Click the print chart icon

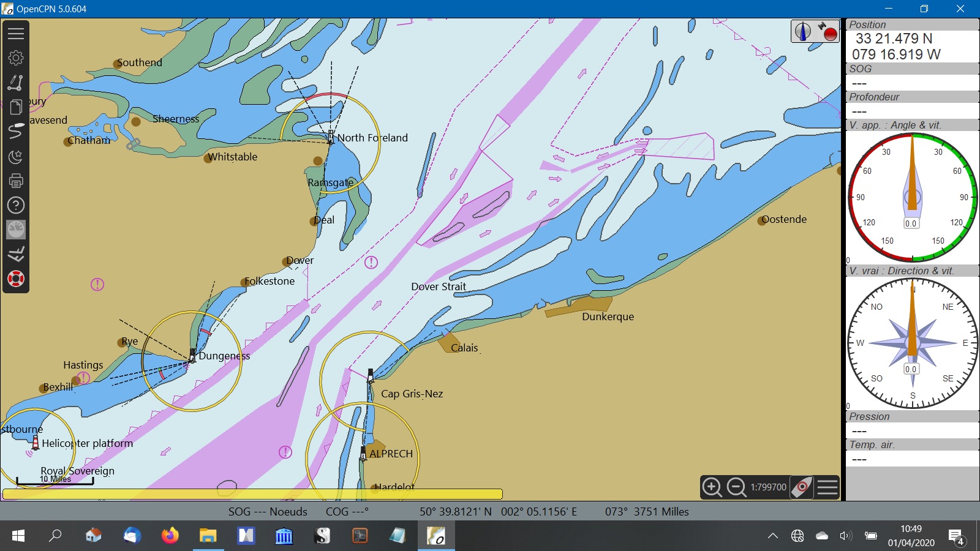(x=16, y=181)
